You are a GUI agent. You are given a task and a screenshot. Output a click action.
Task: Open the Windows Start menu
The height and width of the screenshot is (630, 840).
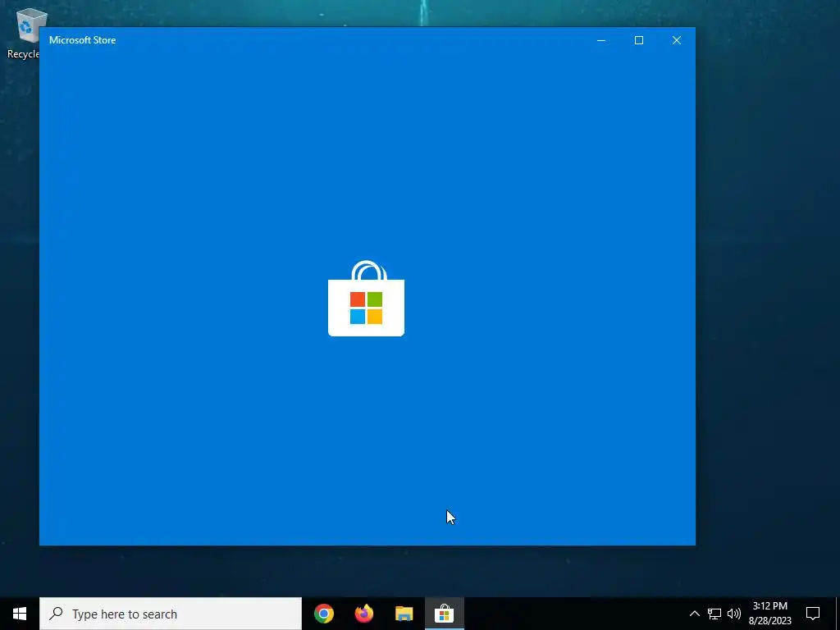click(x=20, y=614)
